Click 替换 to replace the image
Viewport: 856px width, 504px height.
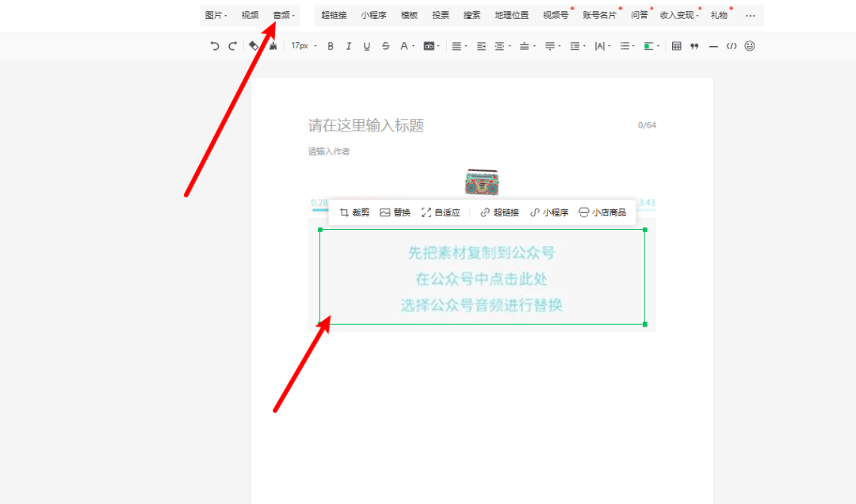395,212
